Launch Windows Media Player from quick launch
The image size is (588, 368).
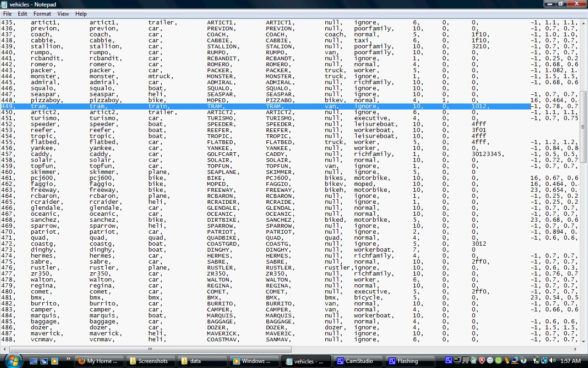point(55,361)
